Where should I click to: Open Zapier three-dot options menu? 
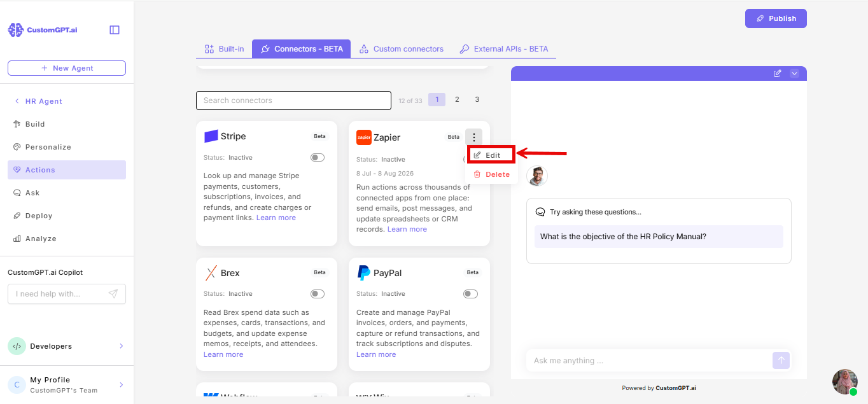click(473, 137)
